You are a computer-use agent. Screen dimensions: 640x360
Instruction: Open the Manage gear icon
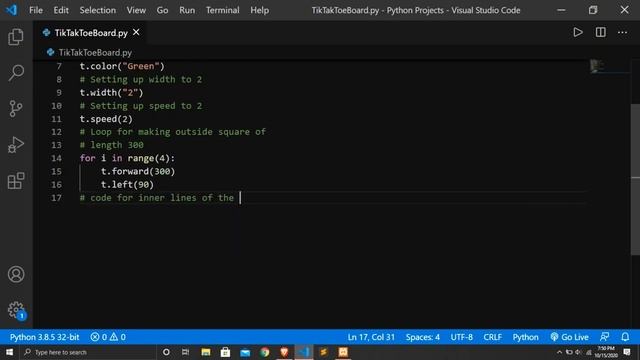pos(16,310)
